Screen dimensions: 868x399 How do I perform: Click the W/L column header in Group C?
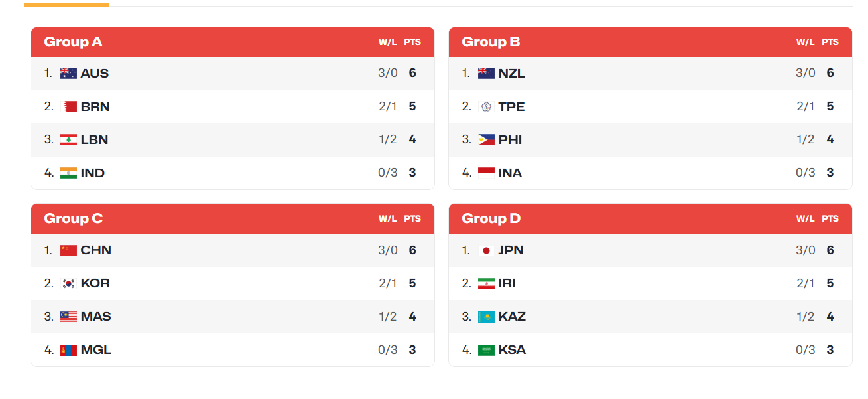(x=388, y=218)
